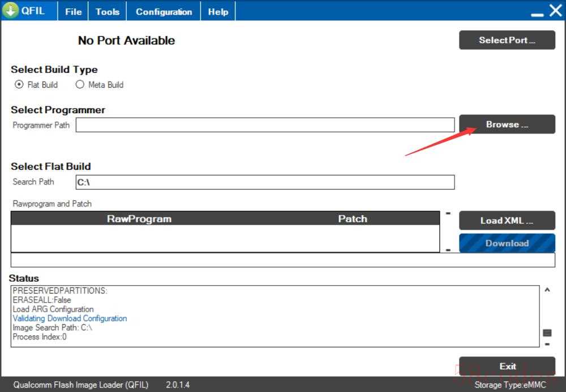The height and width of the screenshot is (392, 566).
Task: Click the Patch column header
Action: tap(353, 219)
